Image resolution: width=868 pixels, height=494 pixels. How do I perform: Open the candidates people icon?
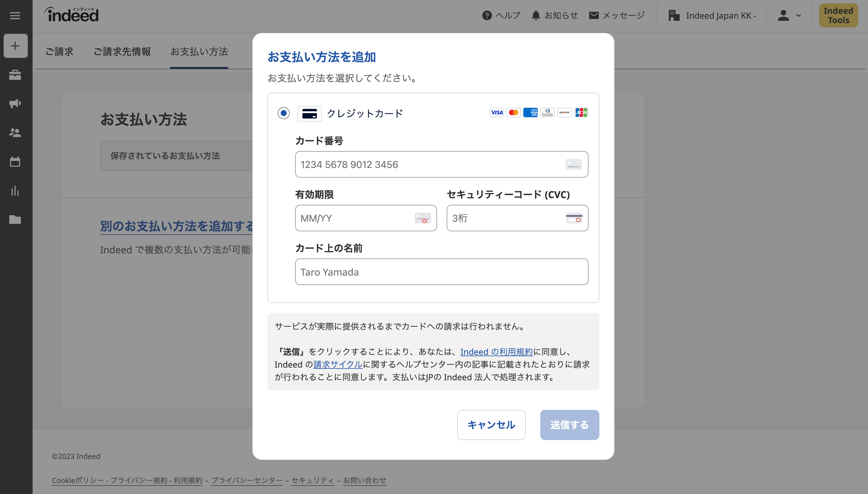(15, 133)
